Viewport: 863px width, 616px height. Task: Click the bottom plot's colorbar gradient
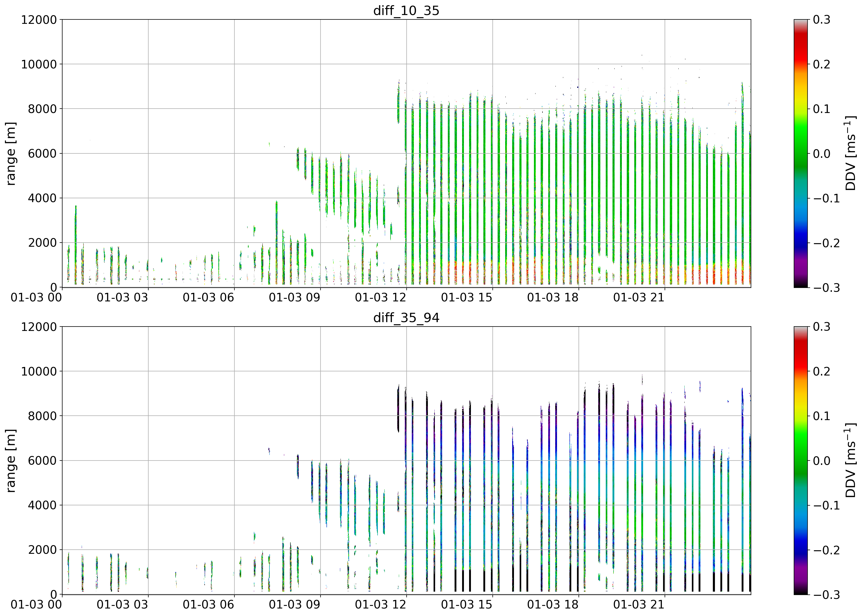pyautogui.click(x=801, y=461)
